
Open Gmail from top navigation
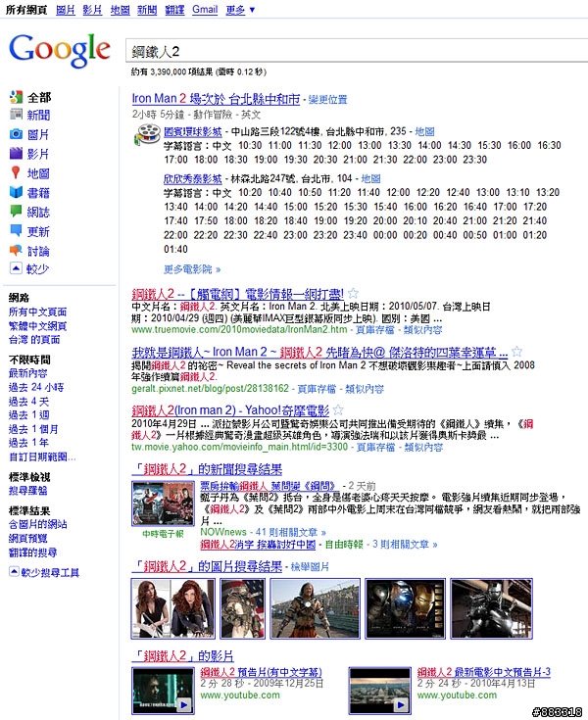[205, 10]
